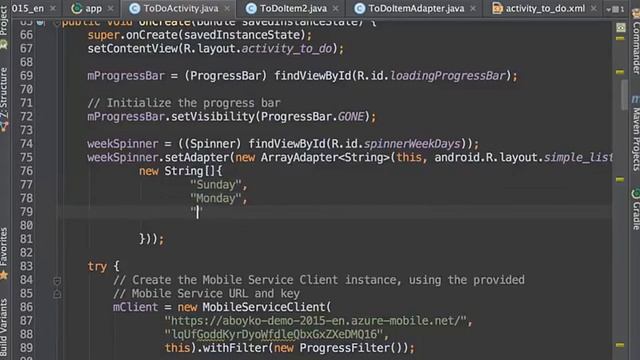The image size is (640, 360).
Task: Close the ToDoItem2.java tab
Action: pos(336,8)
